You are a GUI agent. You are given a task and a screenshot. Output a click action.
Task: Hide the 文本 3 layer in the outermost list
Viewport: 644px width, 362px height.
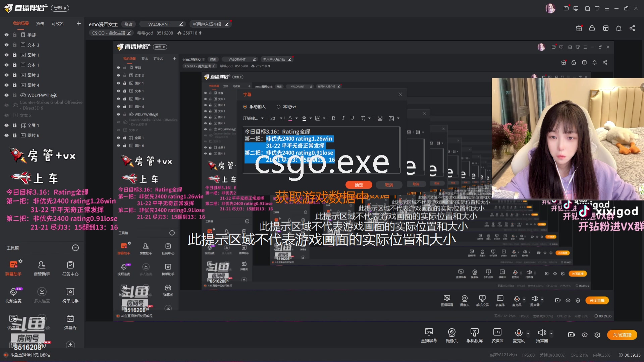click(6, 45)
